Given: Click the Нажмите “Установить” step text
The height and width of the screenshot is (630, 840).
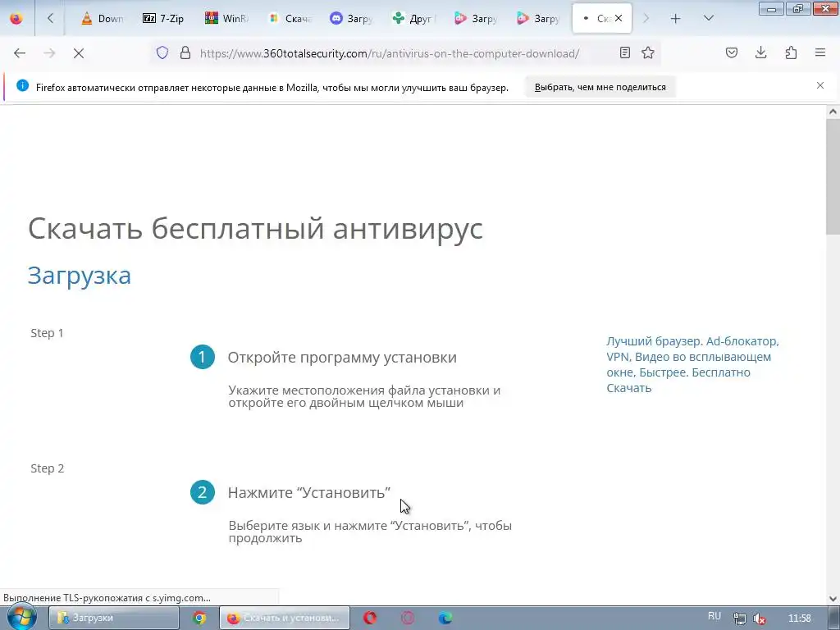Looking at the screenshot, I should point(309,492).
